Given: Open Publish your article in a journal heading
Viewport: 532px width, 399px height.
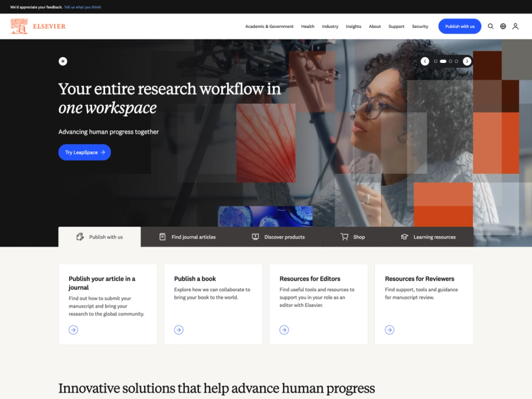Looking at the screenshot, I should click(102, 283).
